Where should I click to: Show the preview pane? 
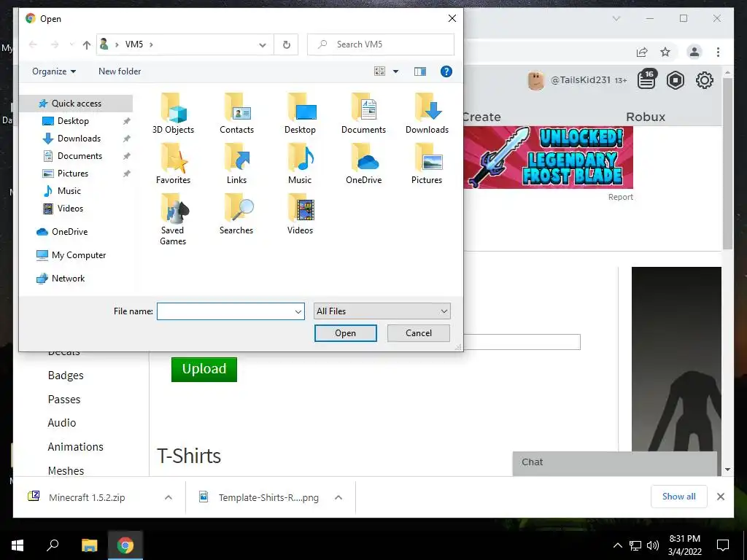[419, 71]
